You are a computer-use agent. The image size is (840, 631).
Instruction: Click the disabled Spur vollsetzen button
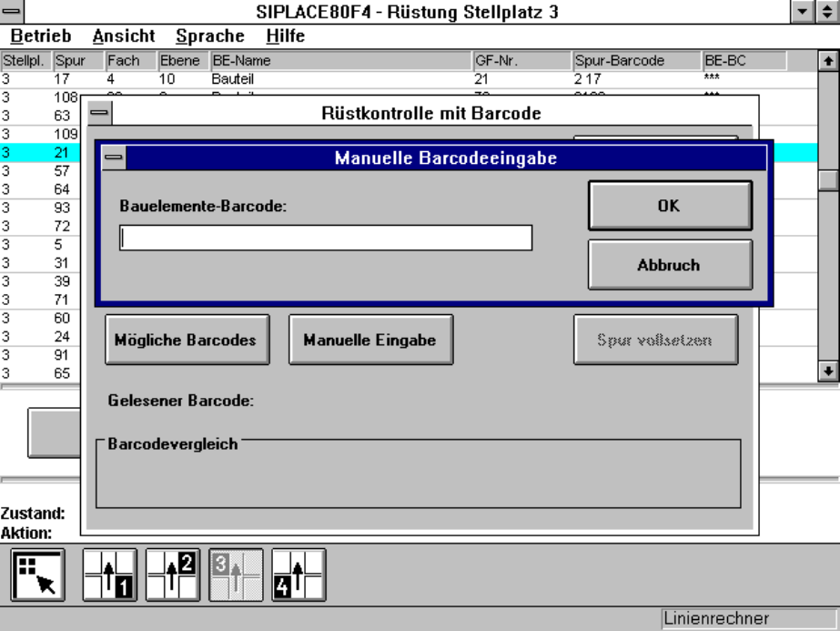[656, 340]
